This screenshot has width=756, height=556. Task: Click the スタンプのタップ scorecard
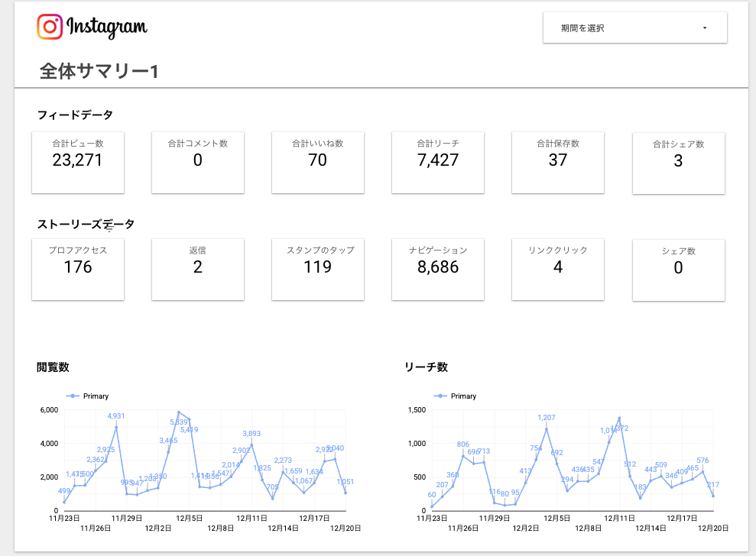coord(318,269)
